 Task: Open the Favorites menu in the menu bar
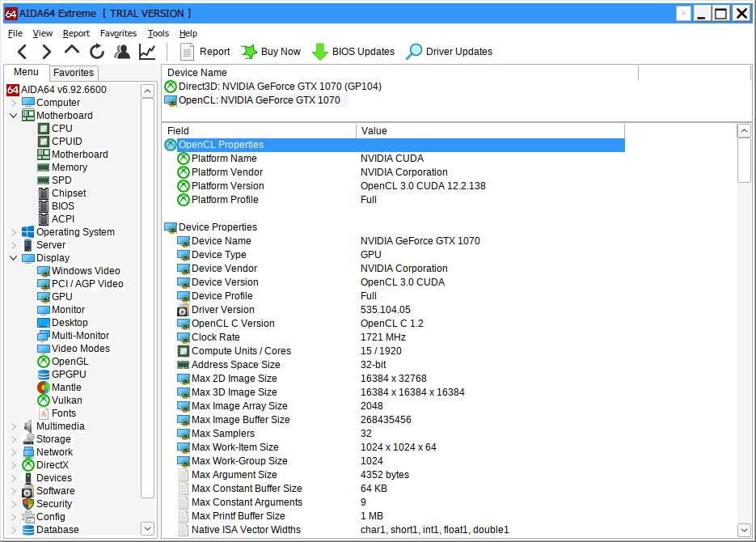[118, 33]
